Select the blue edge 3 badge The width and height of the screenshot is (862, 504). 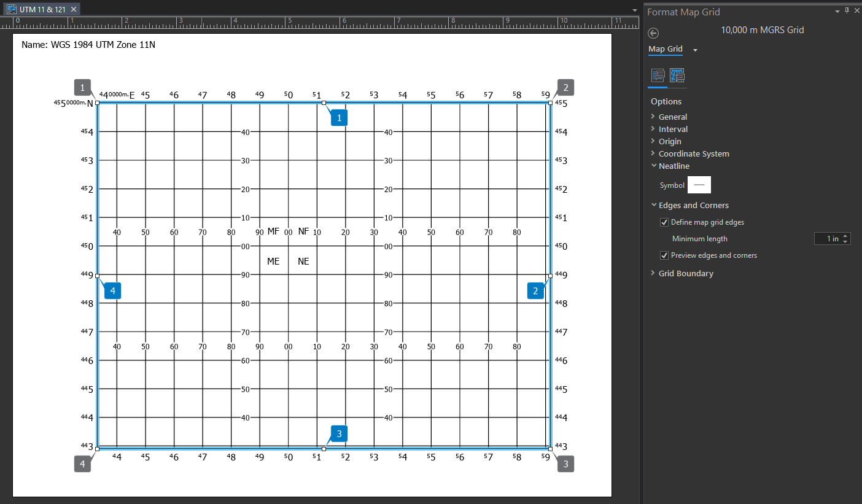[339, 433]
